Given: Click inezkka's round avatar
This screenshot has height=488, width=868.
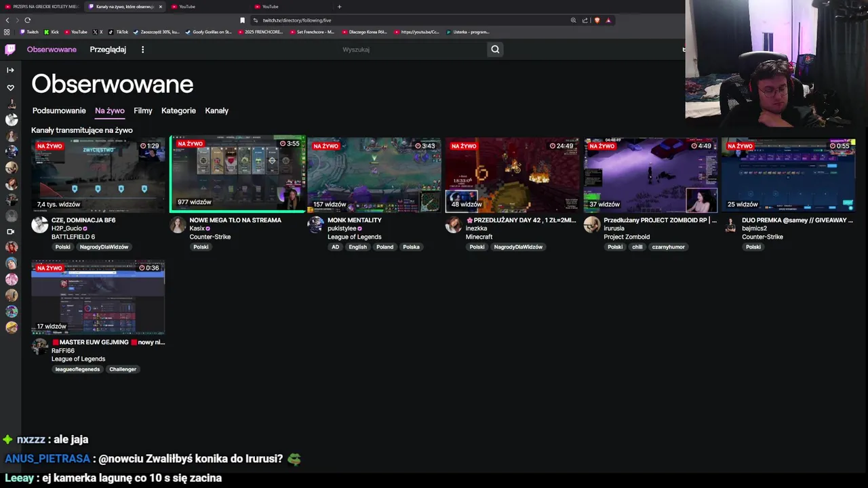Looking at the screenshot, I should coord(454,225).
